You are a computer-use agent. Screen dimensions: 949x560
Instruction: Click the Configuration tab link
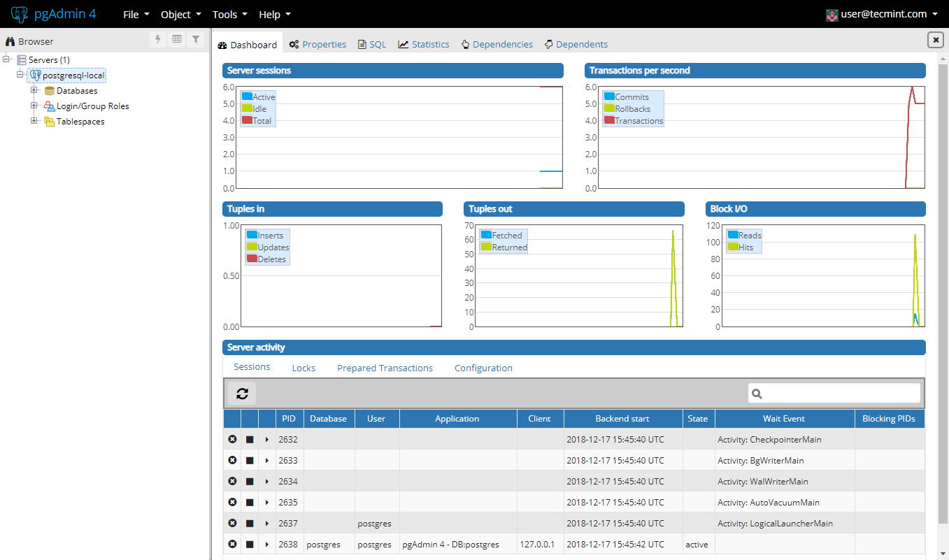[483, 368]
